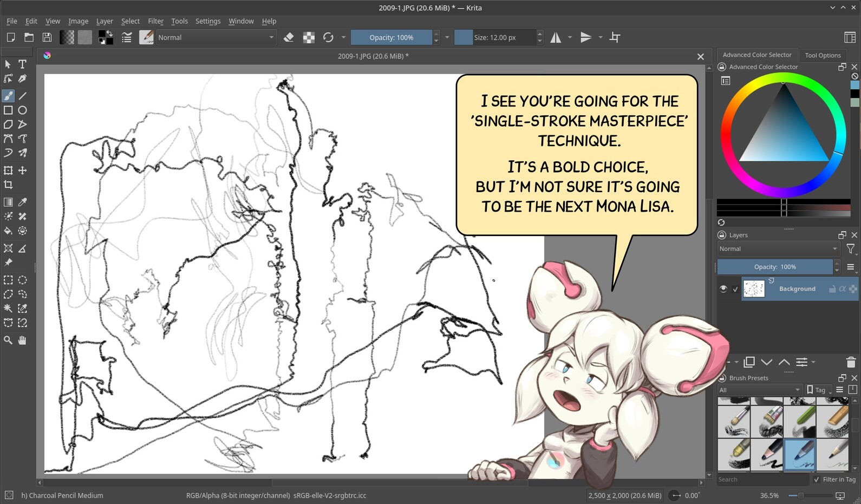
Task: Adjust the layer Opacity slider
Action: pos(775,267)
